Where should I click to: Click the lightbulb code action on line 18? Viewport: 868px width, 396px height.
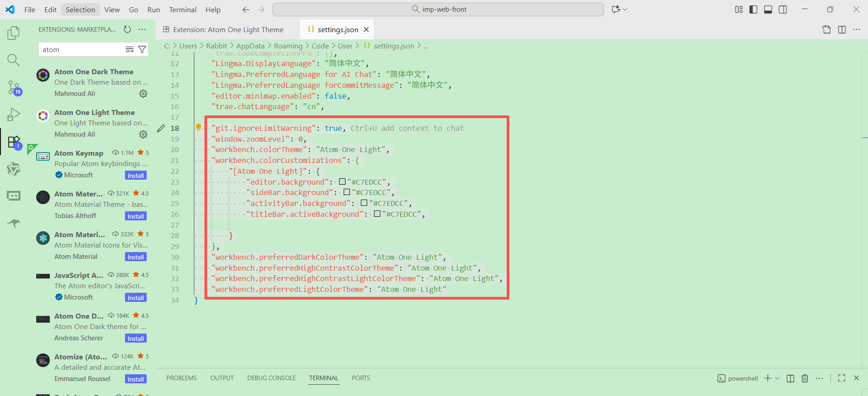point(198,128)
